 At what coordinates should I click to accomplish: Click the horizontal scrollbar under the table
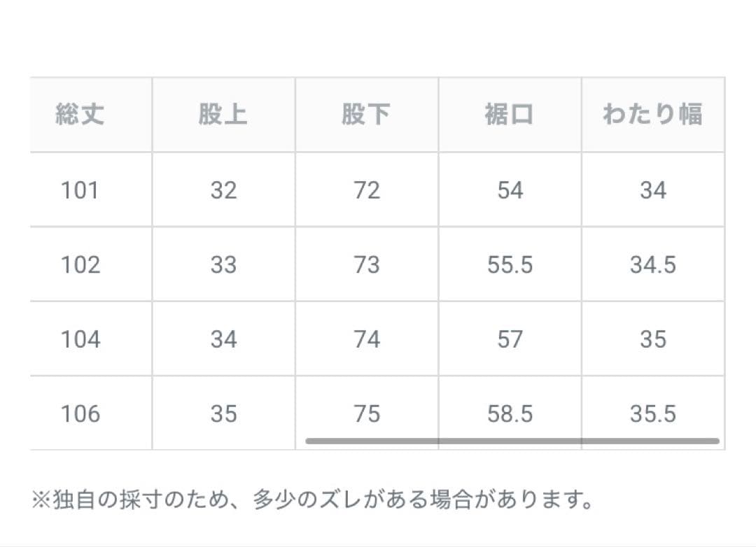512,441
